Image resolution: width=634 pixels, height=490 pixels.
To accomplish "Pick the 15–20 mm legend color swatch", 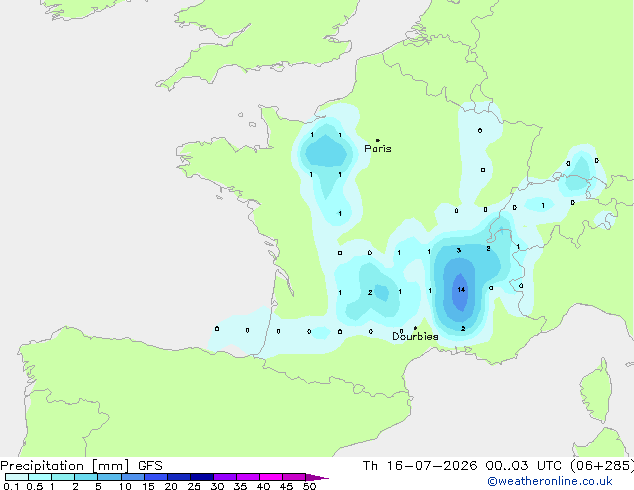I will [x=156, y=477].
